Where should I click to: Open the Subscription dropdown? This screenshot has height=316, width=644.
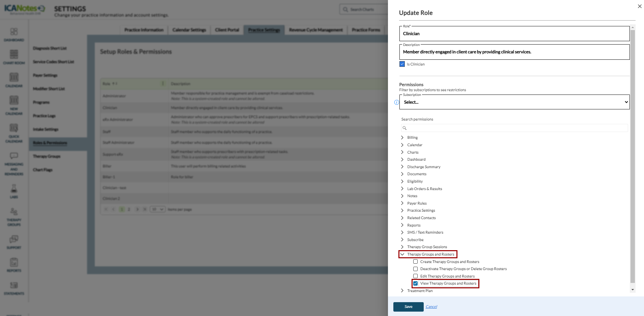coord(514,102)
